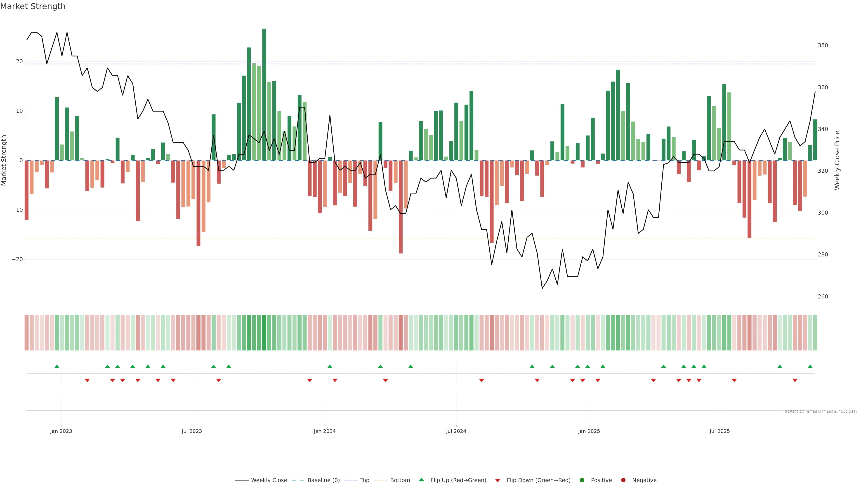Click the last red Flip Down marker
This screenshot has height=488, width=868.
795,380
